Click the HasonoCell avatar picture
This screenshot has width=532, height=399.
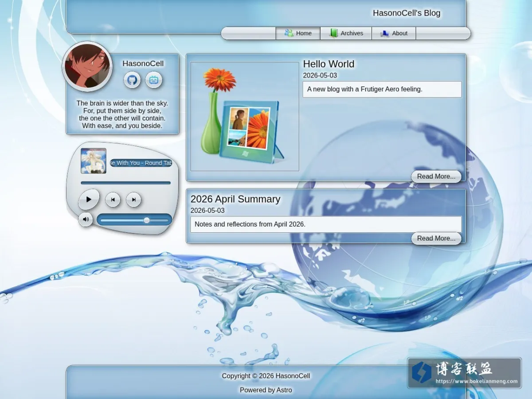[x=87, y=66]
